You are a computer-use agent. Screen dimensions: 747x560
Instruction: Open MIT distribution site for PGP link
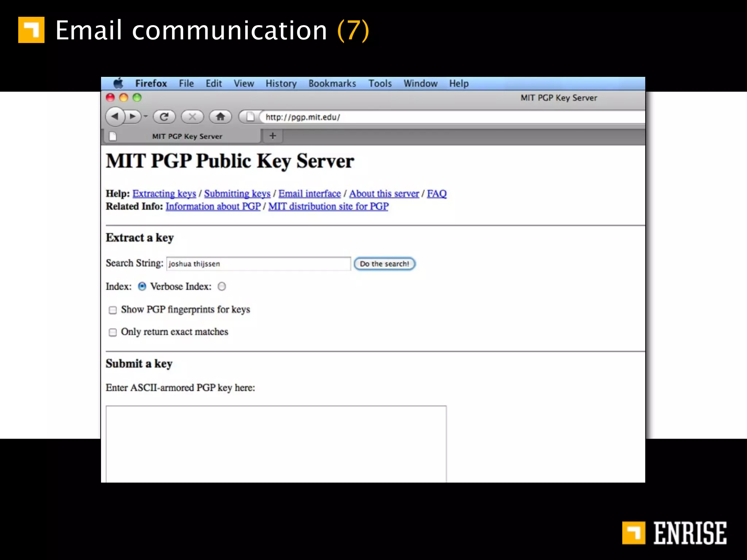pos(328,206)
